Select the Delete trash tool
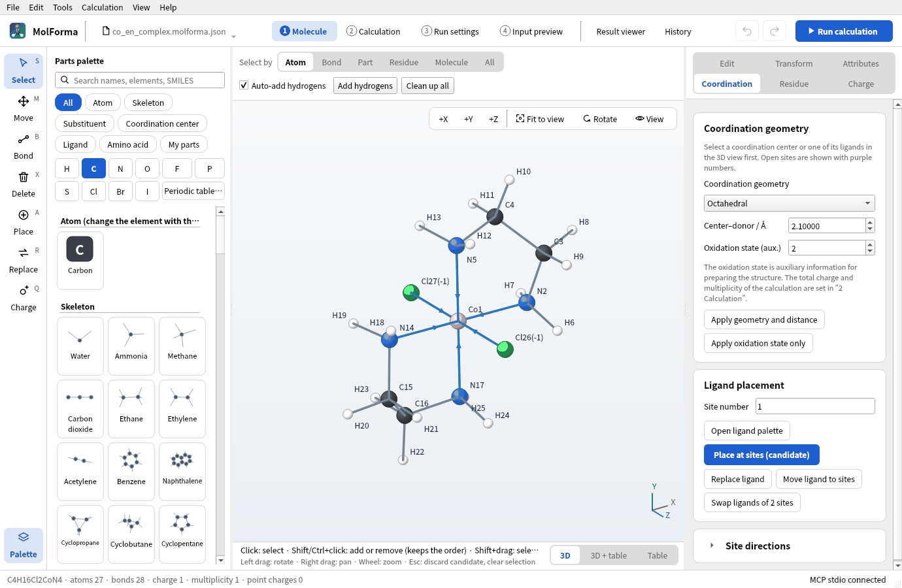The image size is (902, 588). pyautogui.click(x=24, y=184)
